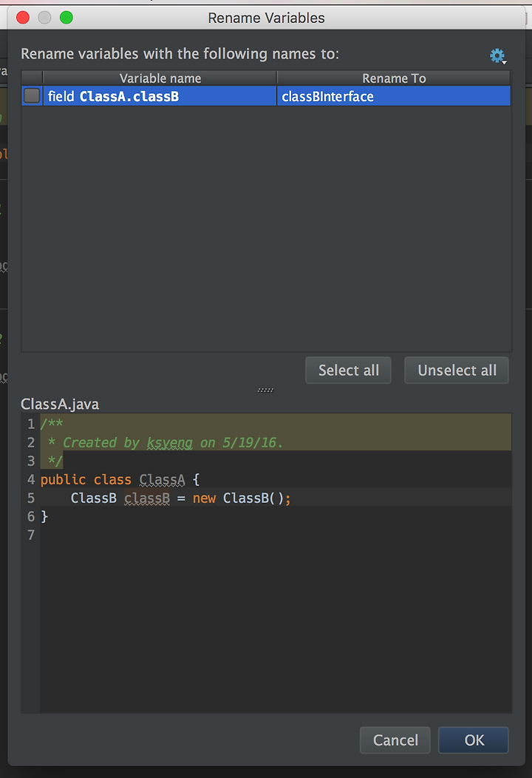Screen dimensions: 532x778
Task: Click the Variable name column header
Action: (160, 78)
